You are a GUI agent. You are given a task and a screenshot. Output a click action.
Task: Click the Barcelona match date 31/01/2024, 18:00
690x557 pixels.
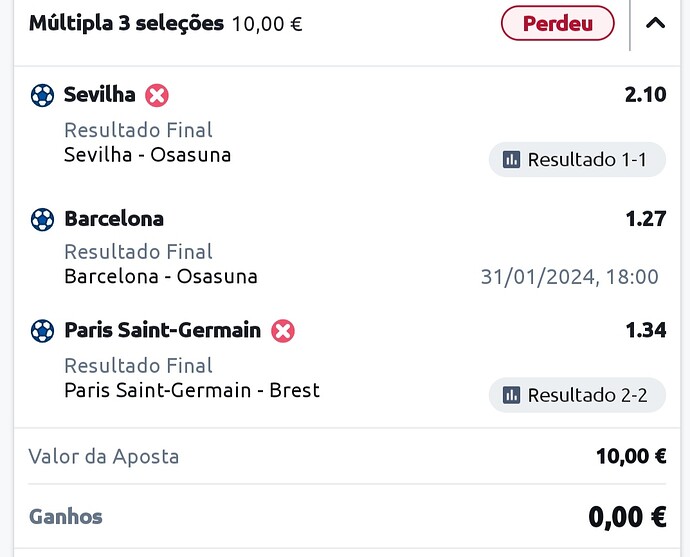tap(569, 277)
